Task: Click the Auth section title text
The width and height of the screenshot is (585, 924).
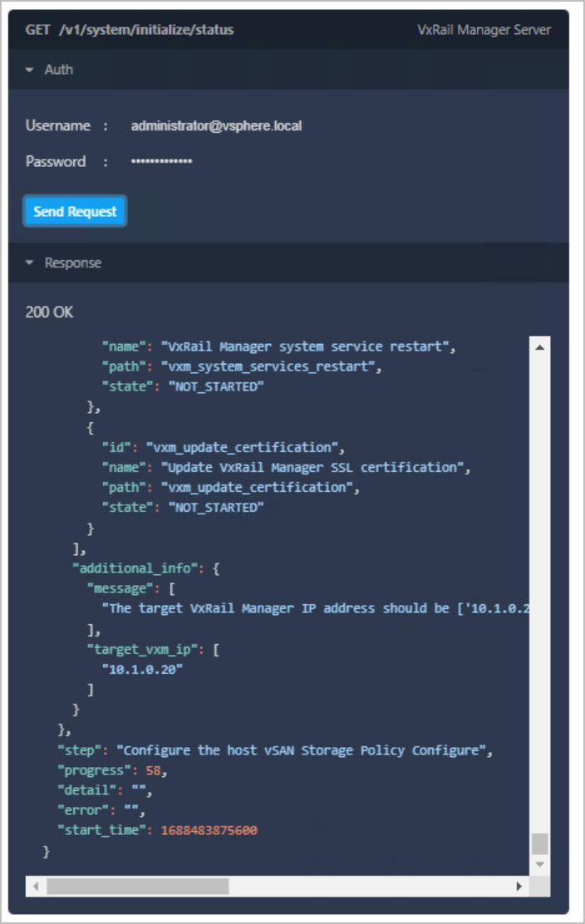Action: click(x=58, y=70)
